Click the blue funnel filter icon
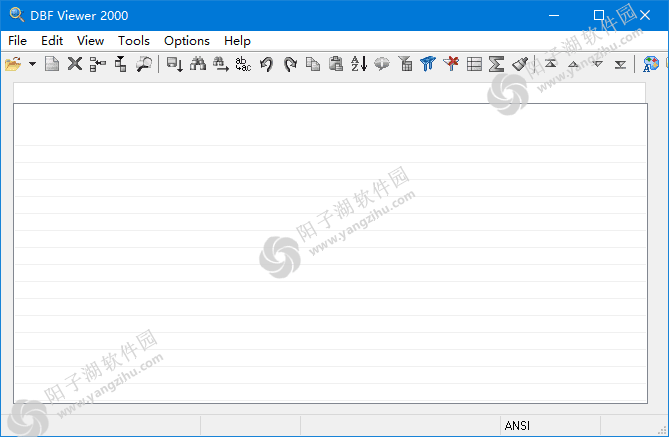This screenshot has width=669, height=437. 428,64
